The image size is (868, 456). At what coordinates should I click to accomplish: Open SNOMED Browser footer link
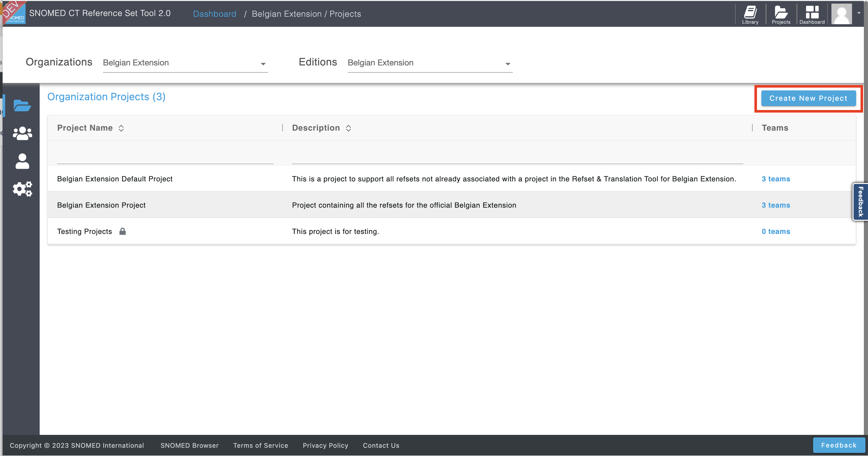[189, 445]
